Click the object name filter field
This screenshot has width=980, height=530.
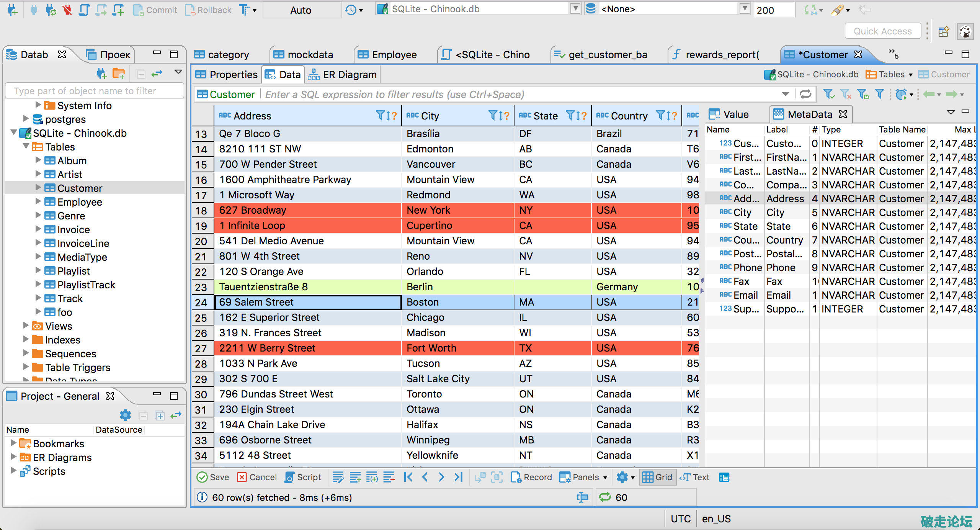coord(94,91)
